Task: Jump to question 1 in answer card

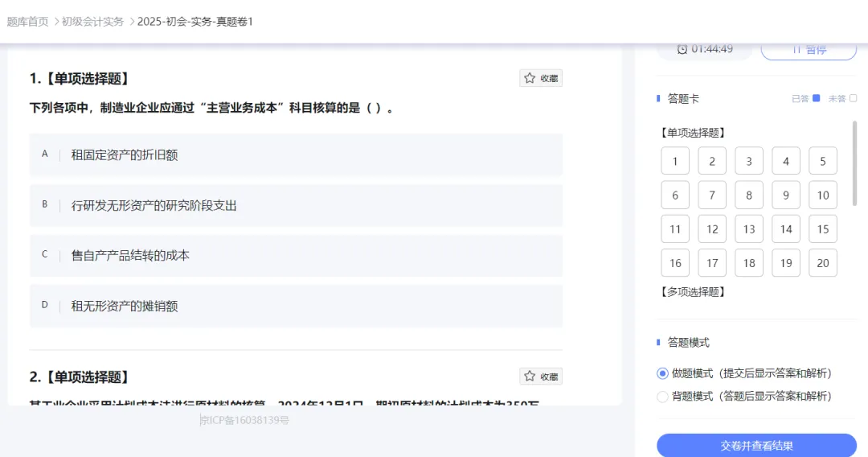Action: click(675, 161)
